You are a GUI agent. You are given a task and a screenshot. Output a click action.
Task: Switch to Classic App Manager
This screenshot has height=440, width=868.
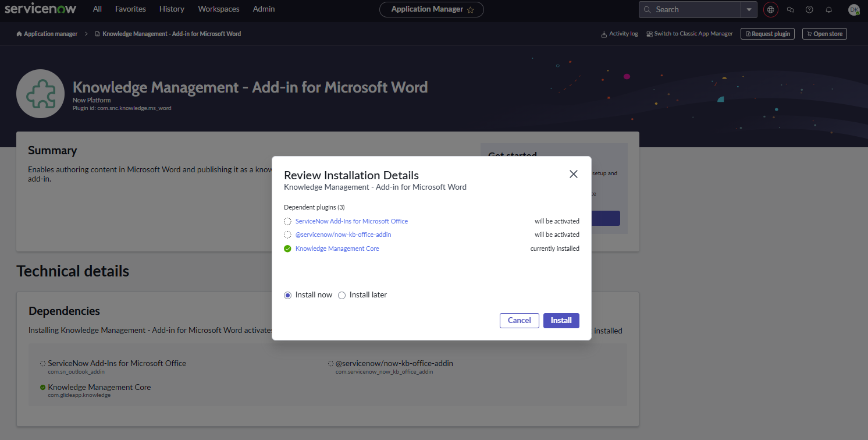(689, 33)
